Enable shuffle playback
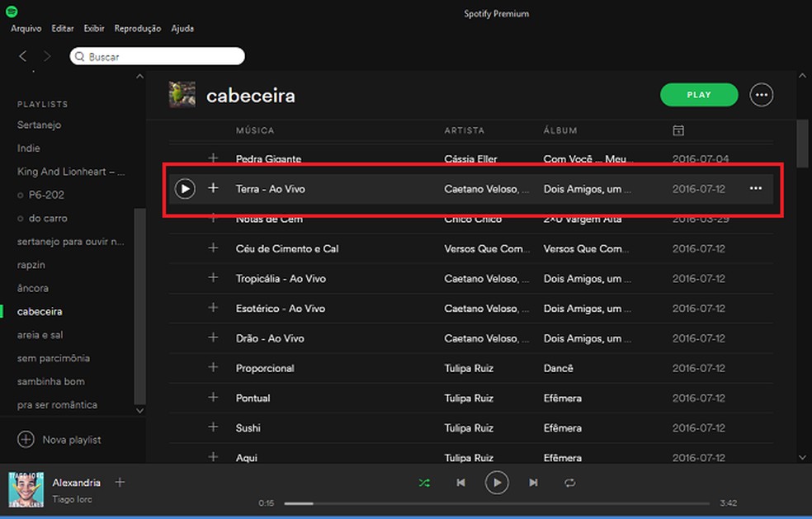 coord(424,483)
